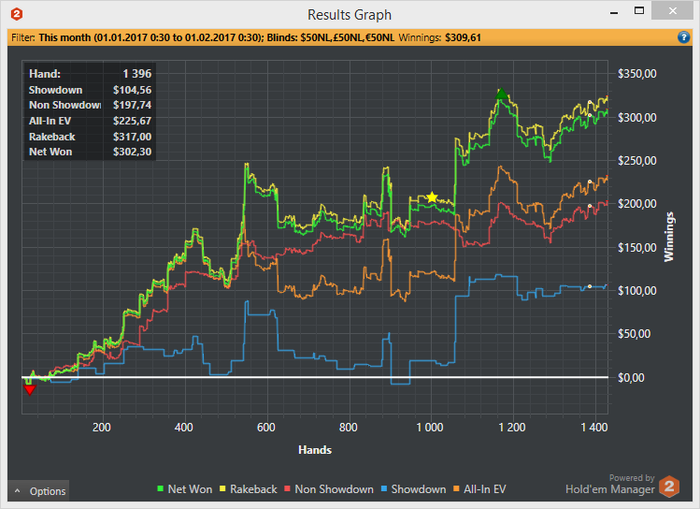Click the vertical Winnings axis title
The image size is (700, 509).
coord(669,237)
